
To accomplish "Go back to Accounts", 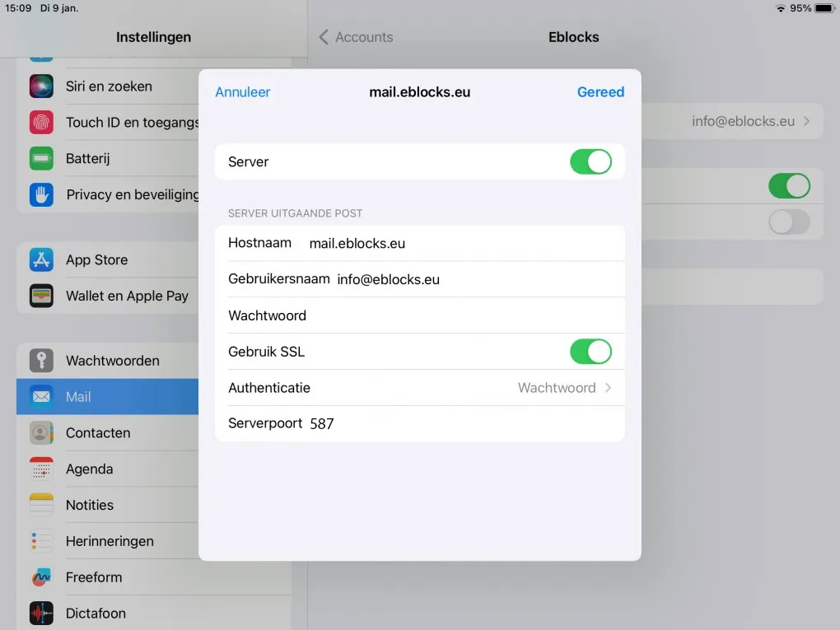I will click(356, 37).
